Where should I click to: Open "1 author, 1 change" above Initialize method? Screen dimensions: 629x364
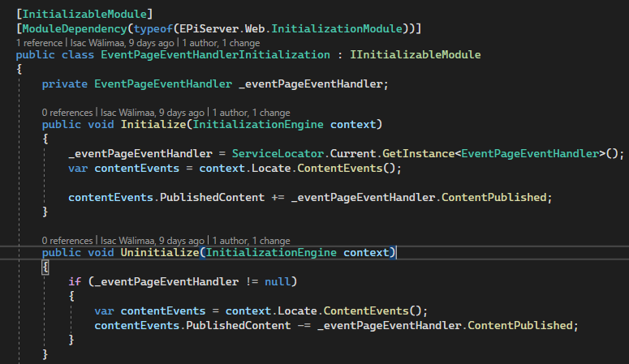pos(252,113)
